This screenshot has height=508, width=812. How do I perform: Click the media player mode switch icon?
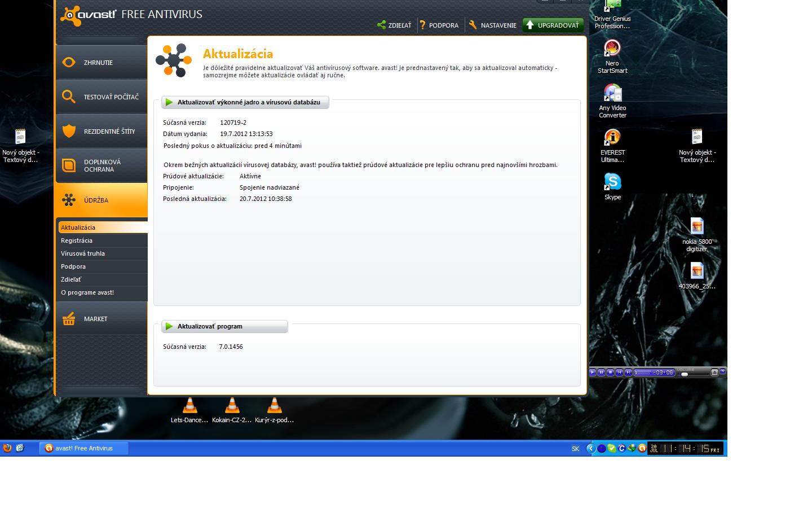point(723,371)
